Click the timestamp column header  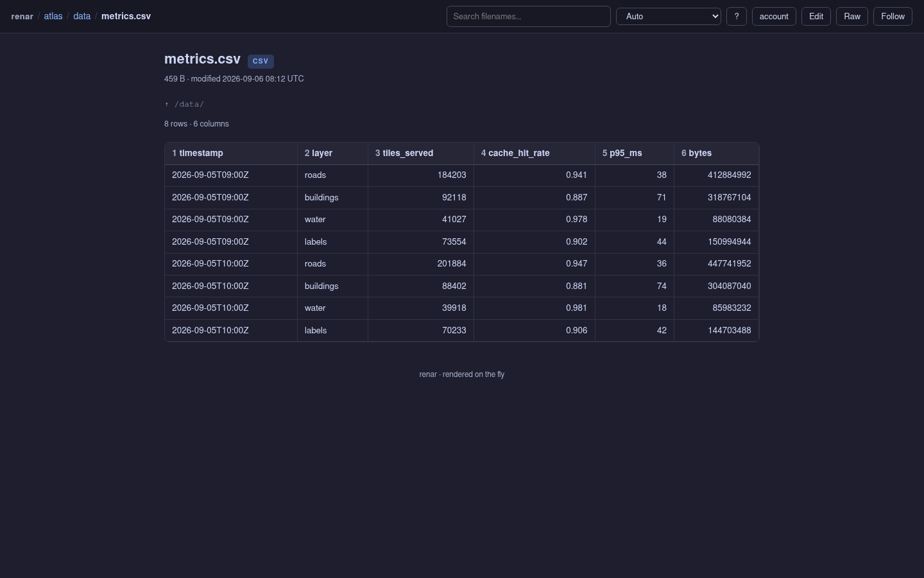click(x=231, y=153)
